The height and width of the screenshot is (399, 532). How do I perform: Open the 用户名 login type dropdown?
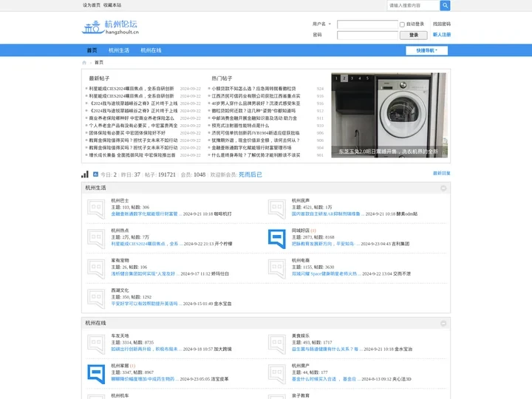point(321,24)
